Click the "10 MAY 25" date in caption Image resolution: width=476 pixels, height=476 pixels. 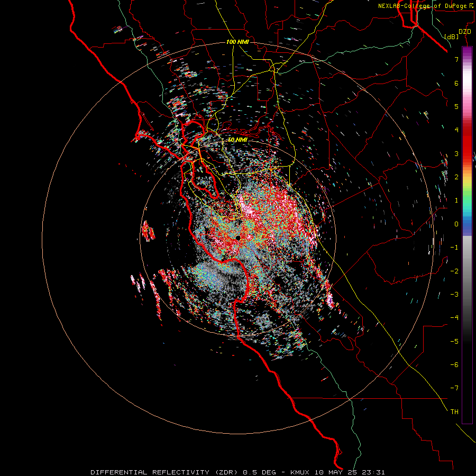pos(336,472)
